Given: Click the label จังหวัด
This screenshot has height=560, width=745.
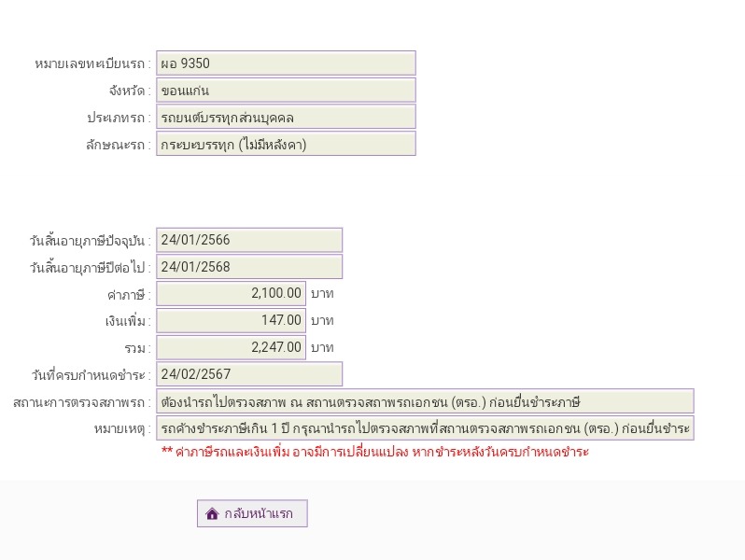Looking at the screenshot, I should point(130,91).
